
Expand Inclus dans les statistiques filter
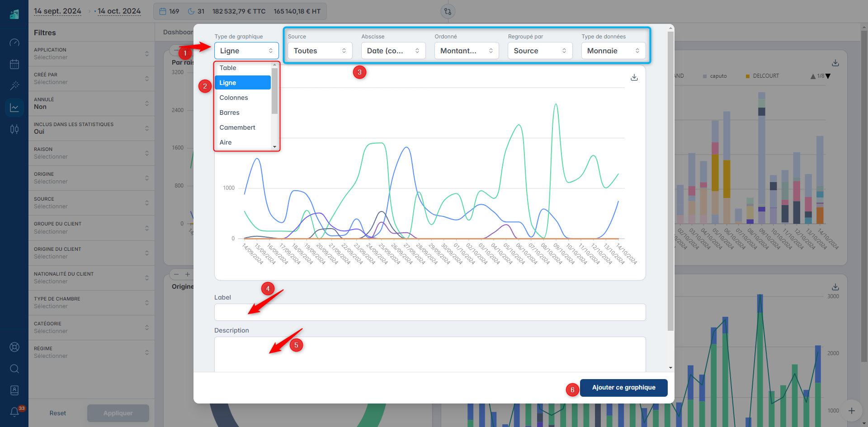[91, 128]
